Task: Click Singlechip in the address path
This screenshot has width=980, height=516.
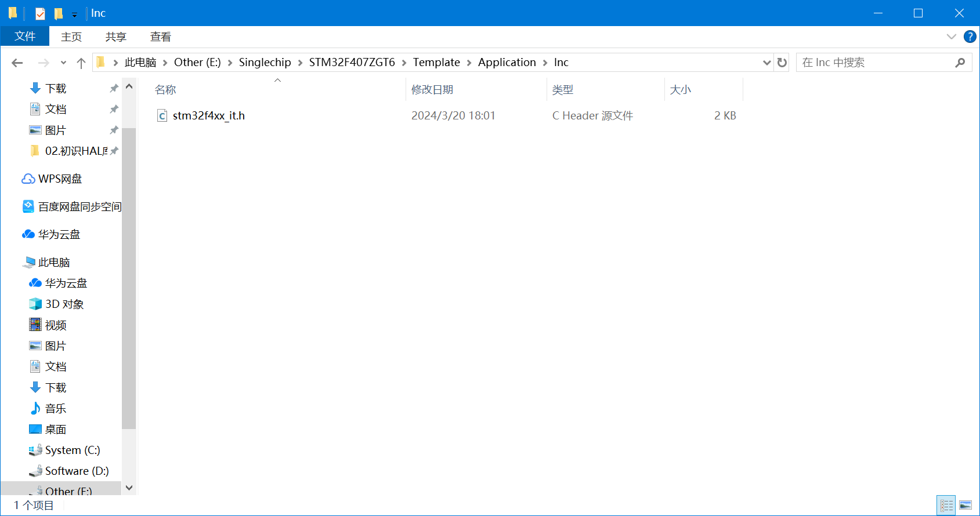Action: click(265, 62)
